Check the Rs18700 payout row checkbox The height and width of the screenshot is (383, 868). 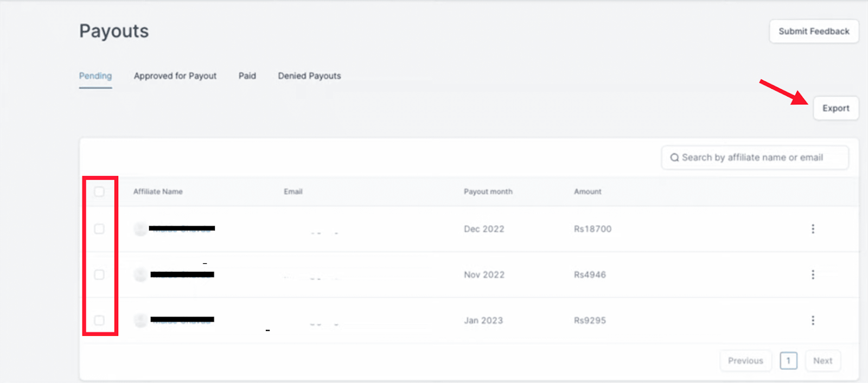(x=99, y=229)
